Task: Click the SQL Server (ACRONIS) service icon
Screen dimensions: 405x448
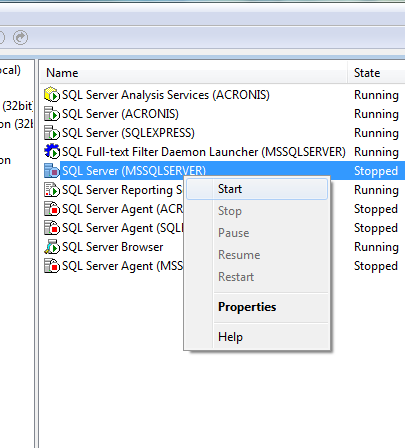Action: tap(52, 114)
